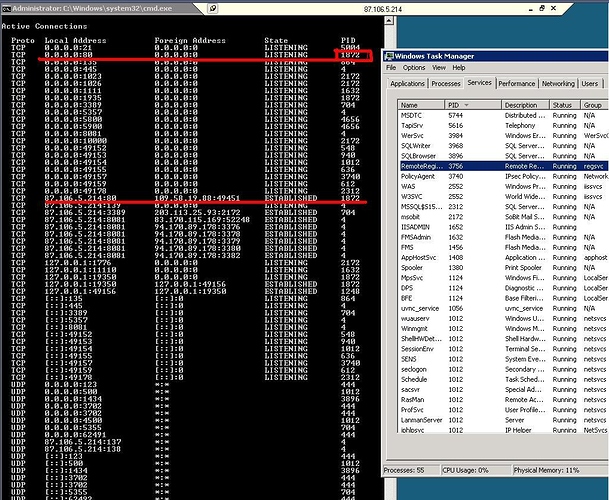
Task: Click the scroll-up arrow of the cmd window
Action: coord(389,21)
